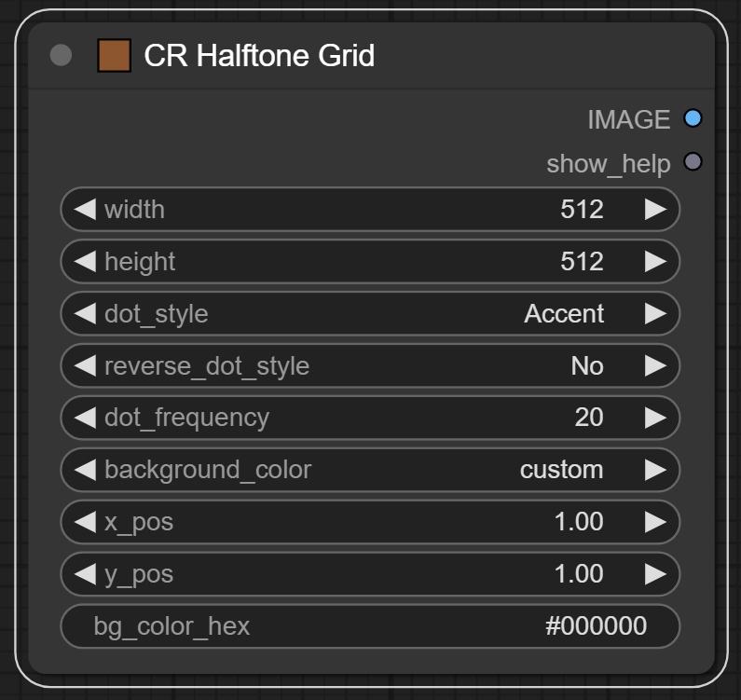This screenshot has width=741, height=700.
Task: Click the brown node color swatch
Action: click(x=114, y=56)
